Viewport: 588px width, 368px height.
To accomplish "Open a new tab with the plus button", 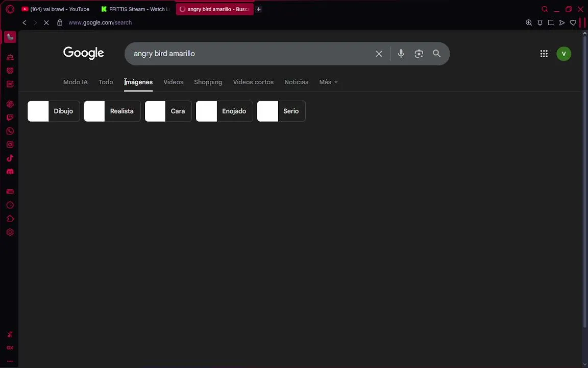I will (258, 9).
